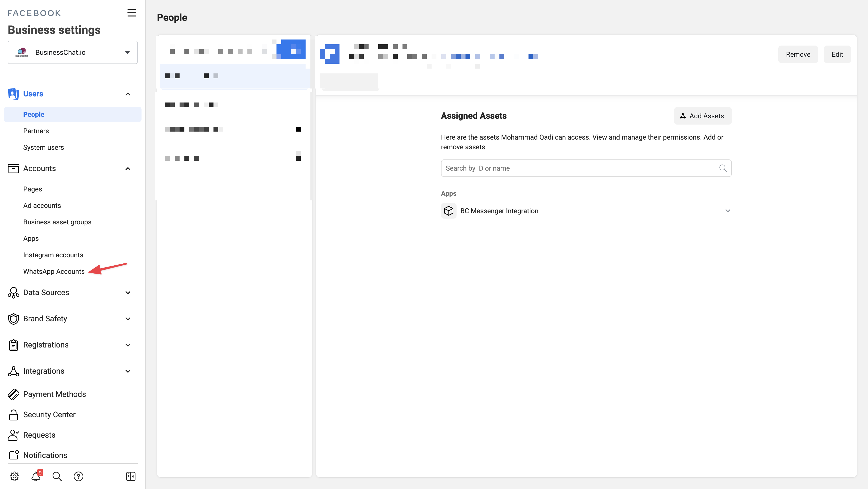Expand BC Messenger Integration permissions chevron
Screen dimensions: 868x489
coord(728,211)
